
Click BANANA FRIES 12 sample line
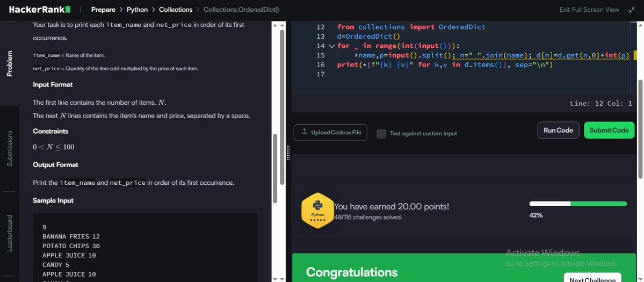71,236
